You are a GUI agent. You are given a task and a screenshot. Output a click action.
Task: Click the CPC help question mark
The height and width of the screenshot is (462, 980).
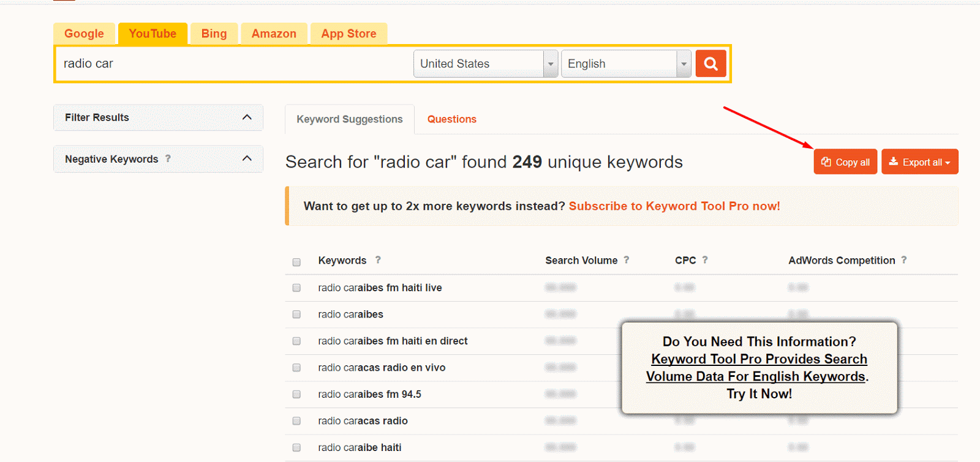pos(705,260)
